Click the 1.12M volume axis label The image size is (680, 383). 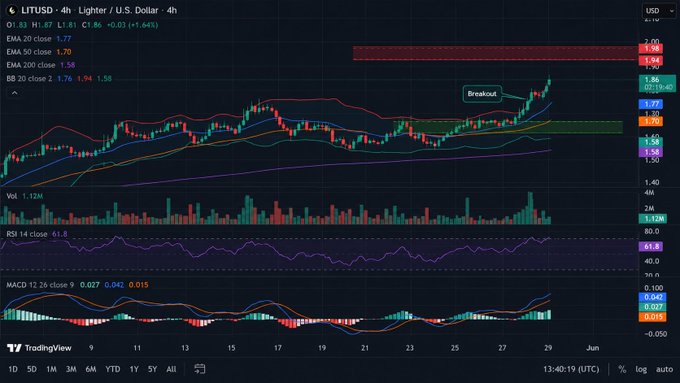653,218
